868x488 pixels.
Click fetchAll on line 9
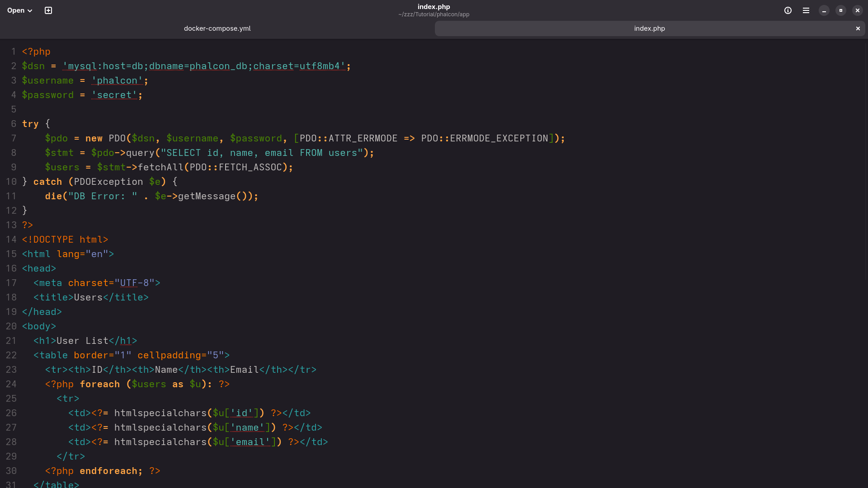click(160, 167)
